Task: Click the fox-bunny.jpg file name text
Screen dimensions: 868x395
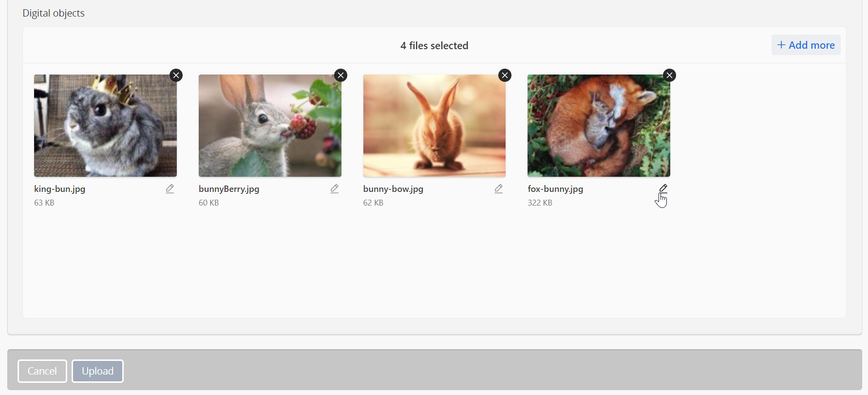Action: point(555,189)
